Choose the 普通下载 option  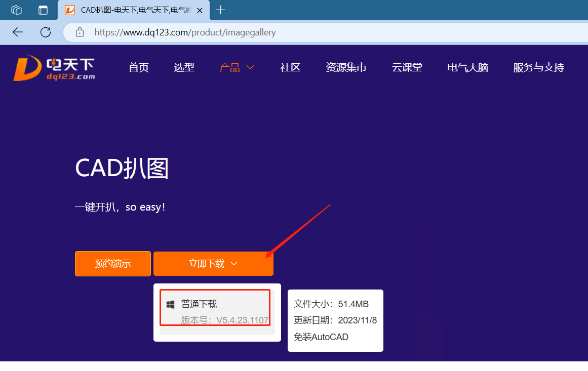click(217, 312)
